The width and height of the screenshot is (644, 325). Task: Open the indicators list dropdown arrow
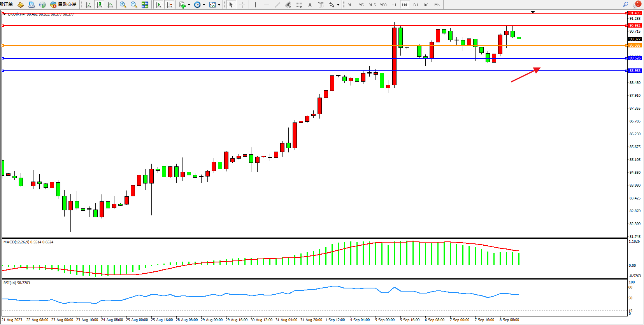pyautogui.click(x=189, y=5)
